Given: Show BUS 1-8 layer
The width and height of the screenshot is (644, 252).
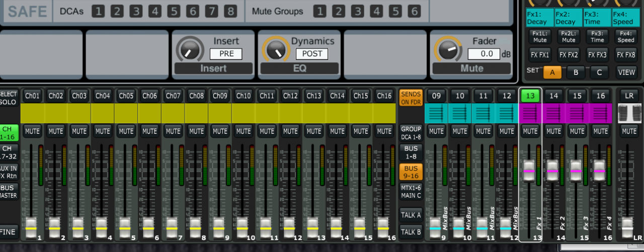Looking at the screenshot, I should pos(411,152).
